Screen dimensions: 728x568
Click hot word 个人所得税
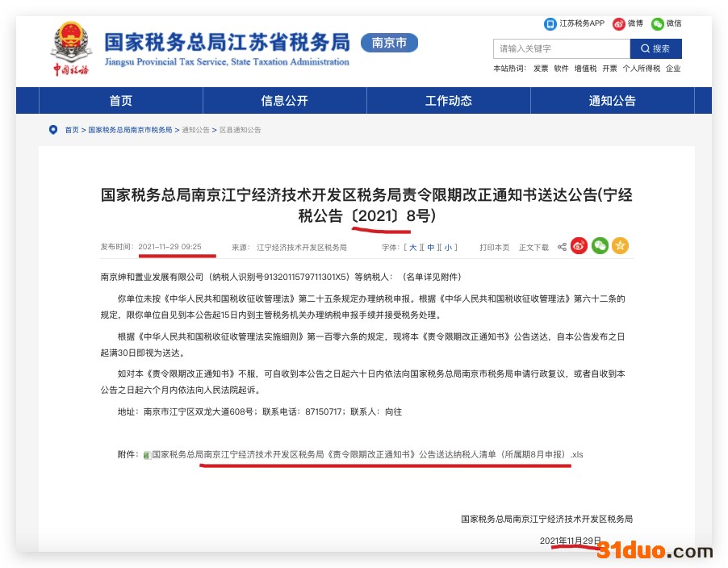(641, 69)
